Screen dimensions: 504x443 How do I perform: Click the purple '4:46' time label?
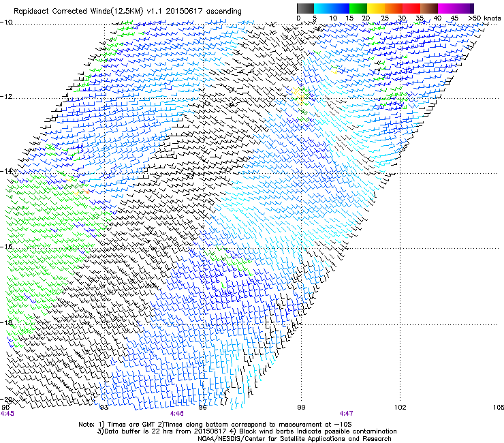click(x=177, y=414)
